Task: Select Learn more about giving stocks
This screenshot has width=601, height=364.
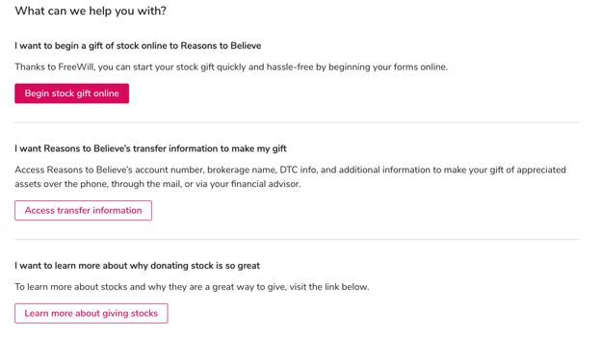Action: click(x=91, y=313)
